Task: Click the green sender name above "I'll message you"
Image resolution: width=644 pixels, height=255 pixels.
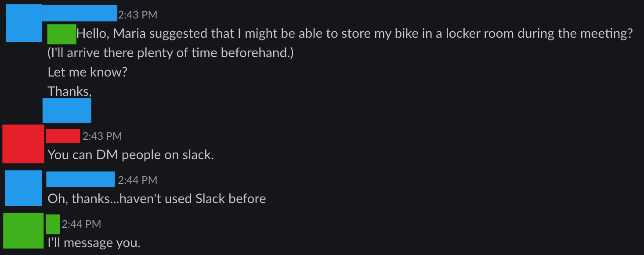Action: coord(53,224)
